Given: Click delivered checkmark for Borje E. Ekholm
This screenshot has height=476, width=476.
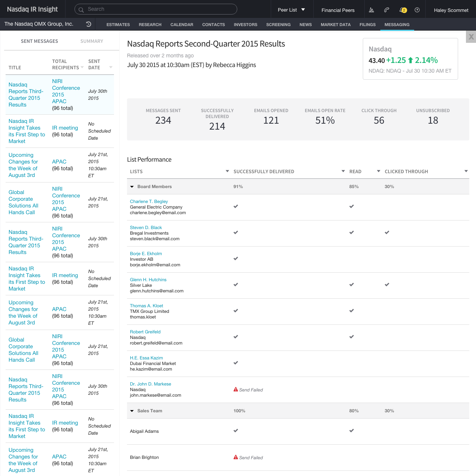Looking at the screenshot, I should (236, 258).
